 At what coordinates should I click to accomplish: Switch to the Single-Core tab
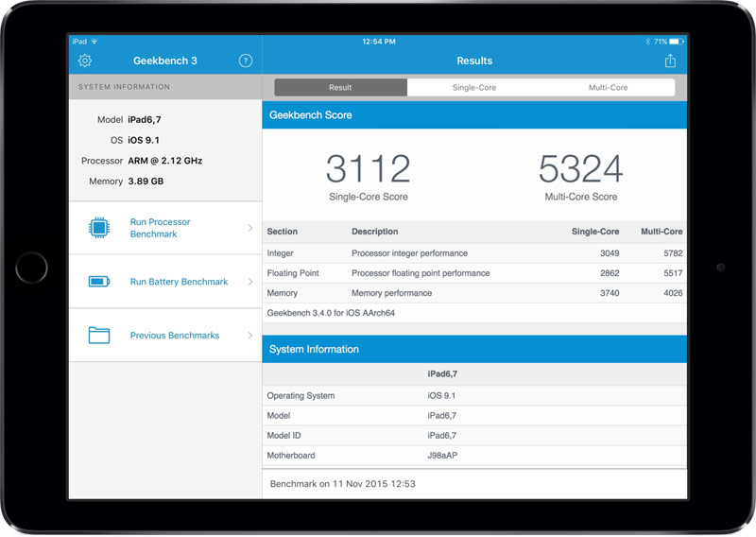pyautogui.click(x=474, y=87)
